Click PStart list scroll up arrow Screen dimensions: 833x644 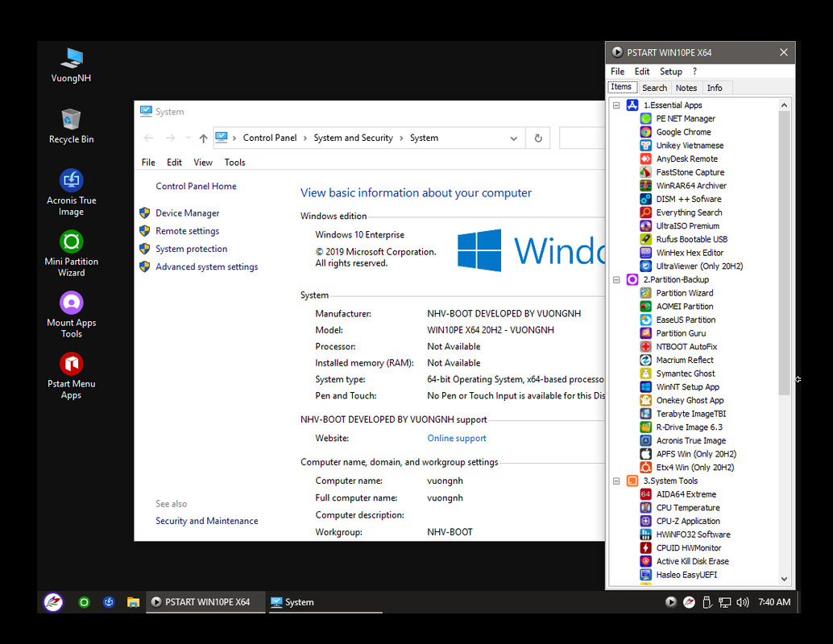(784, 105)
